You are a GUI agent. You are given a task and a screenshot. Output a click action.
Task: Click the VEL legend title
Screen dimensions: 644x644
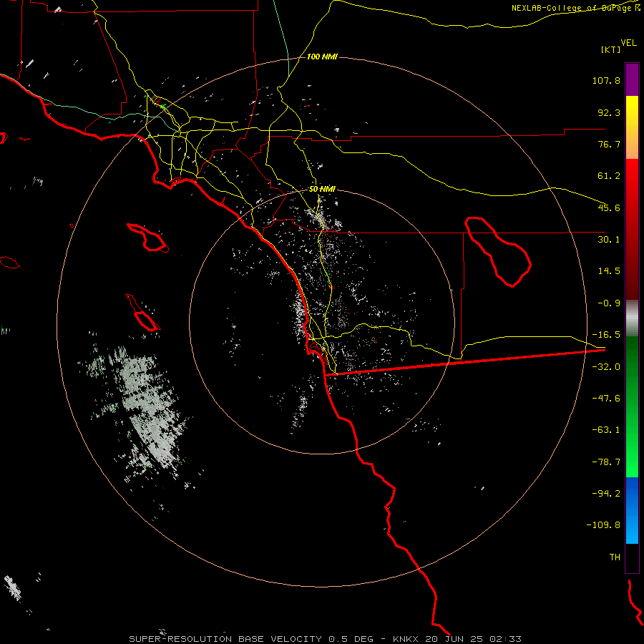pos(628,42)
